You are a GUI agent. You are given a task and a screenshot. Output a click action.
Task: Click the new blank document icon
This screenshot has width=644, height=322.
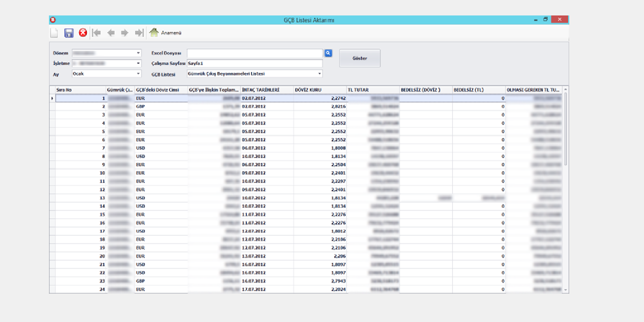(x=55, y=33)
